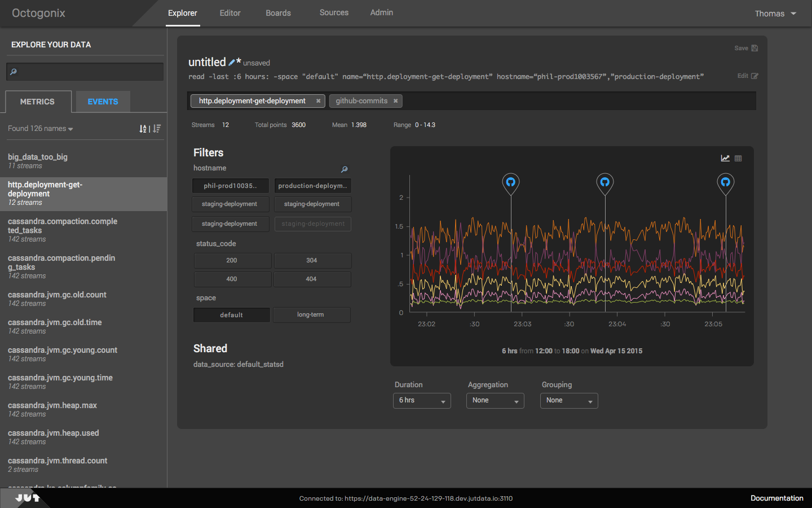Open the Documentation link

(776, 498)
